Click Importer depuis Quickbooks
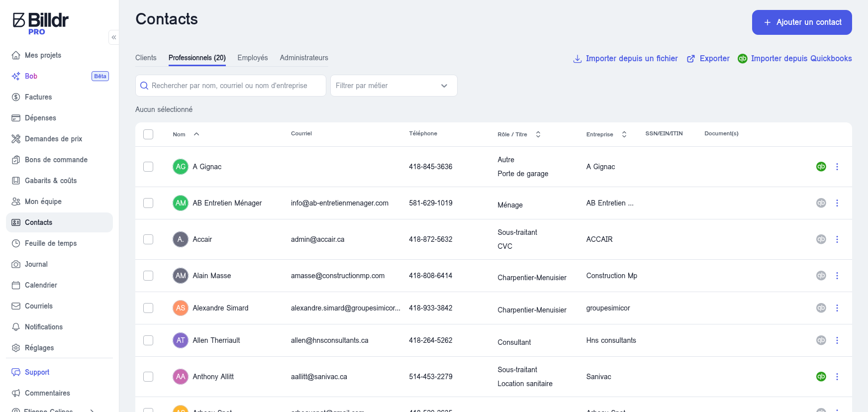 [795, 59]
